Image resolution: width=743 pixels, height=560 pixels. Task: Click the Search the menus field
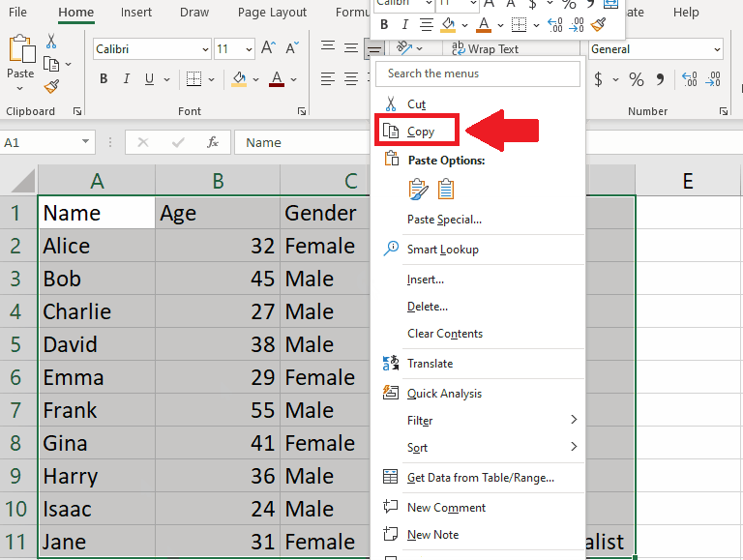[479, 74]
